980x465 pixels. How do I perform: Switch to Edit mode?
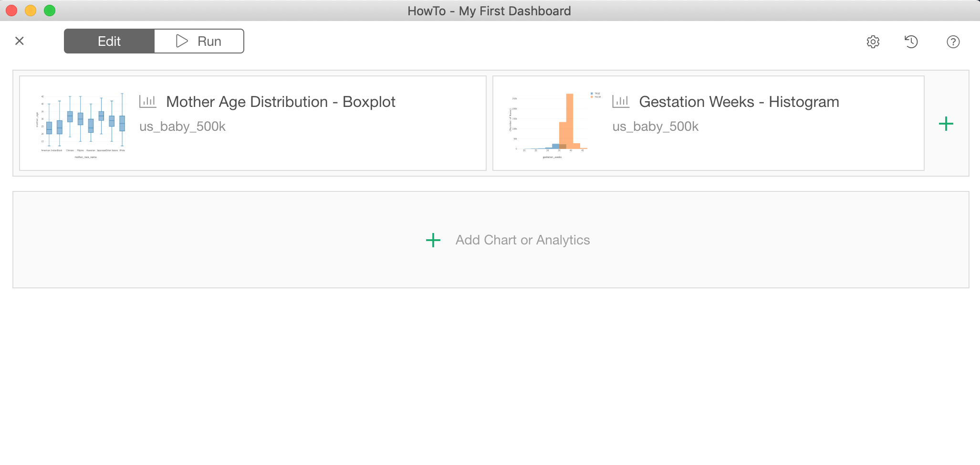click(x=109, y=41)
